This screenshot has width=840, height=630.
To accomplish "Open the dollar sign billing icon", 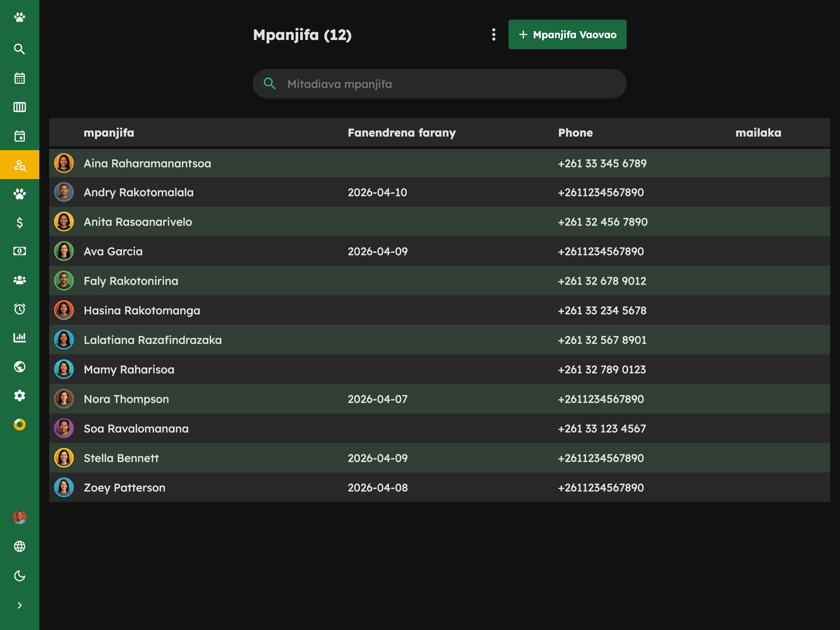I will tap(19, 223).
